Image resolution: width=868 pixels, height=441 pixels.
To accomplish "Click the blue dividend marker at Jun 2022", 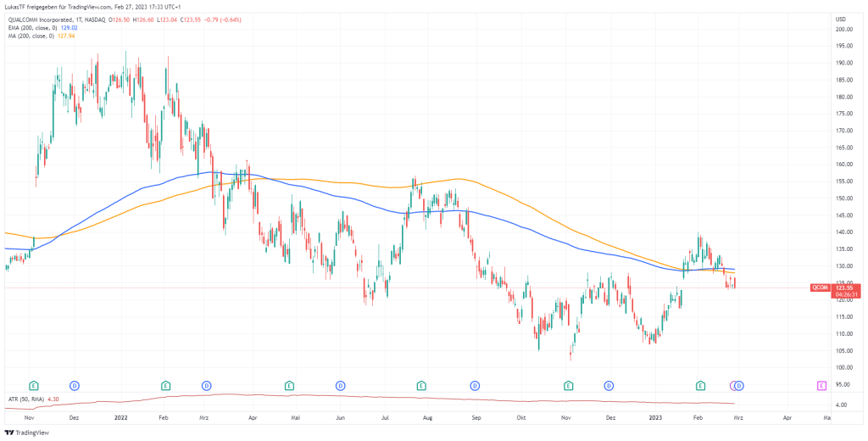I will [341, 386].
